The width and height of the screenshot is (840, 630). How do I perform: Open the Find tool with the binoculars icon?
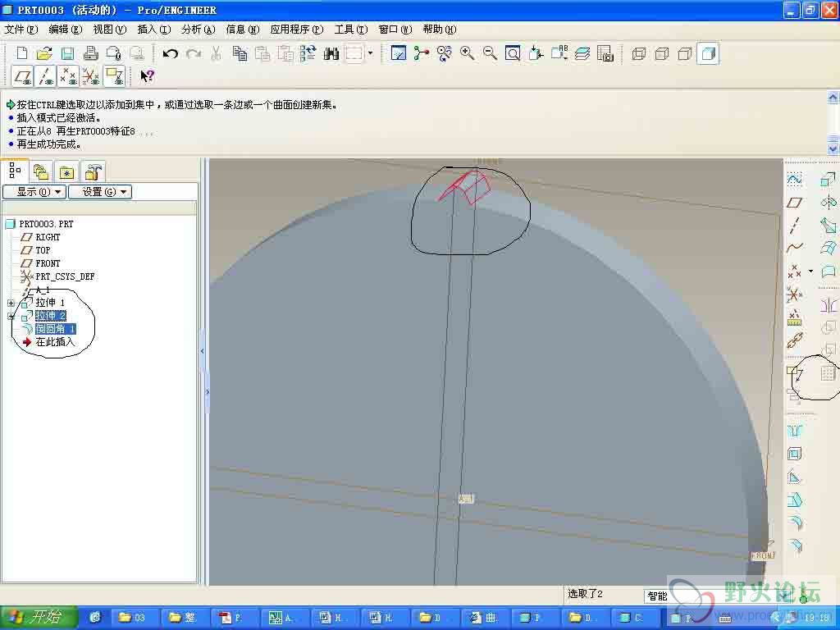pyautogui.click(x=331, y=53)
